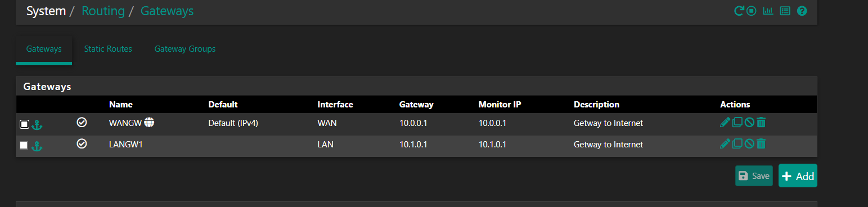Open the help icon in header
The height and width of the screenshot is (207, 868).
(802, 11)
